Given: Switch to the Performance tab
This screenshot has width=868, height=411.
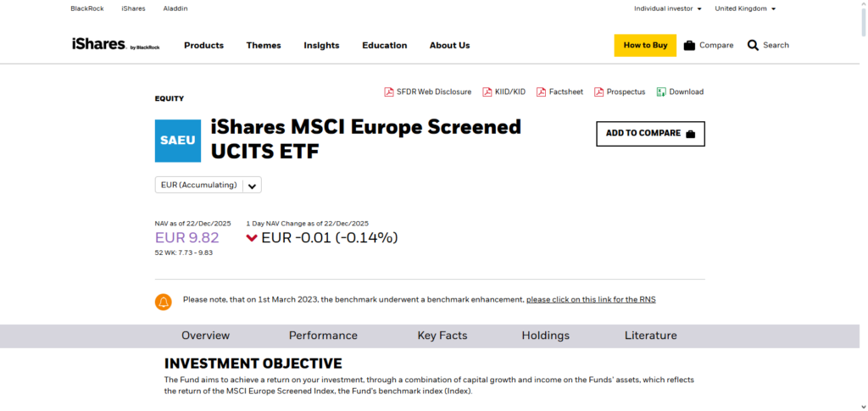Looking at the screenshot, I should click(x=323, y=336).
